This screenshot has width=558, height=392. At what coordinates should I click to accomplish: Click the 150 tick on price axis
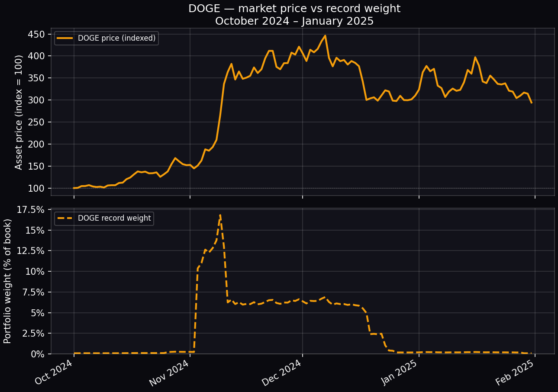tap(37, 167)
